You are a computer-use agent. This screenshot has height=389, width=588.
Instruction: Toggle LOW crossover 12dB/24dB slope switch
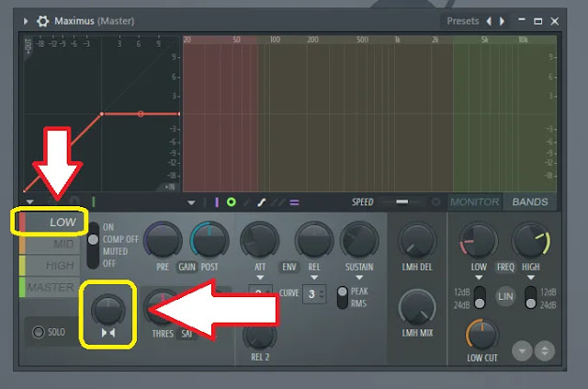(x=480, y=297)
